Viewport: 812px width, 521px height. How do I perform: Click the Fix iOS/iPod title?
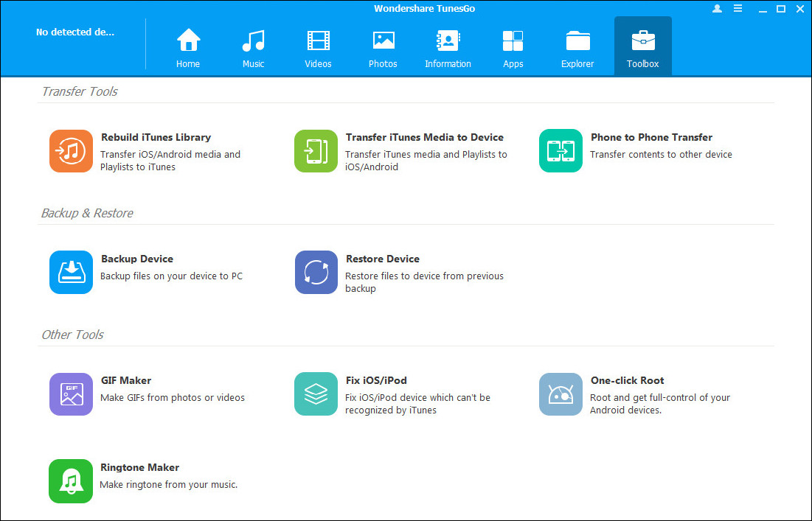[376, 380]
